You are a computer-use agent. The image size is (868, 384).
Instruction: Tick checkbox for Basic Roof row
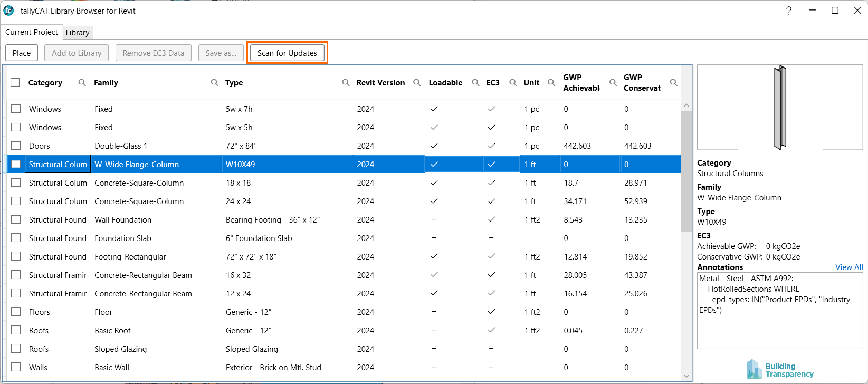[16, 330]
